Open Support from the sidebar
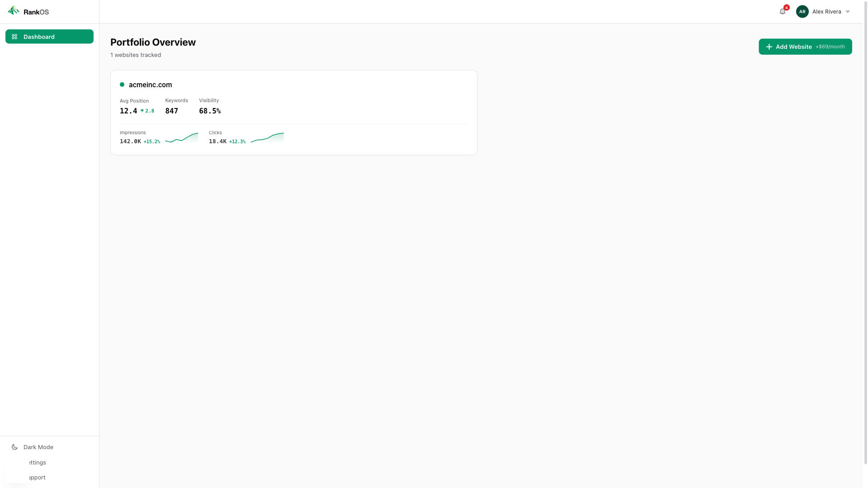 click(x=36, y=477)
